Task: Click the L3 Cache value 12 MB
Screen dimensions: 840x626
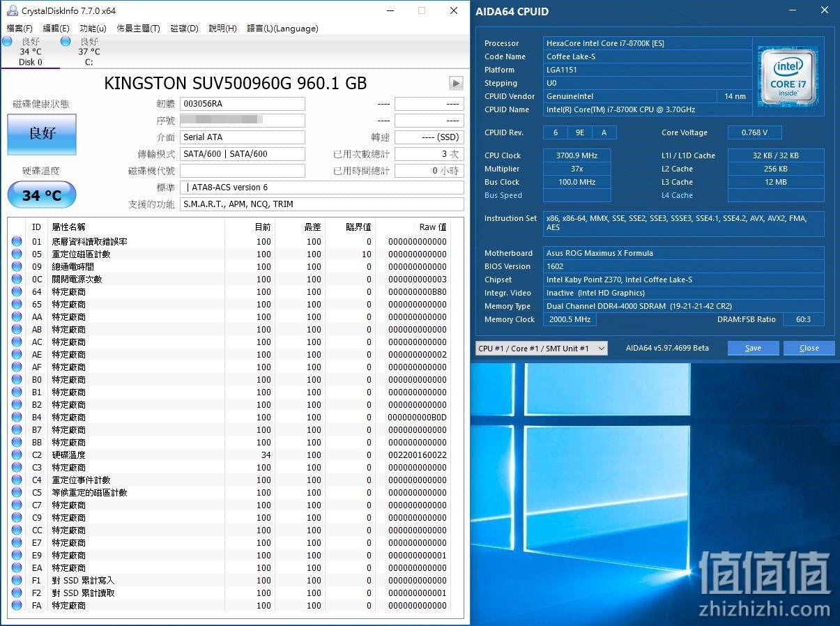Action: point(776,182)
